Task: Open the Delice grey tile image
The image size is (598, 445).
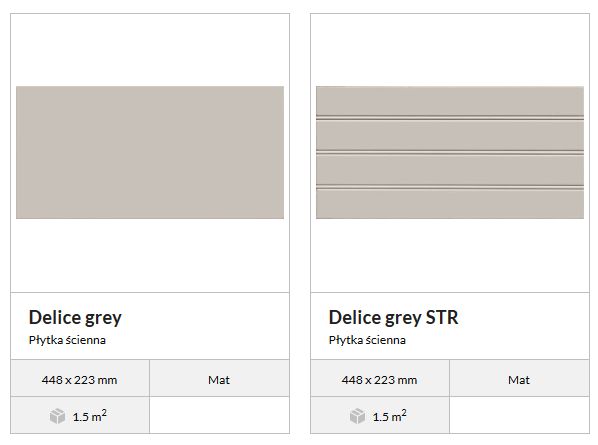Action: tap(150, 152)
